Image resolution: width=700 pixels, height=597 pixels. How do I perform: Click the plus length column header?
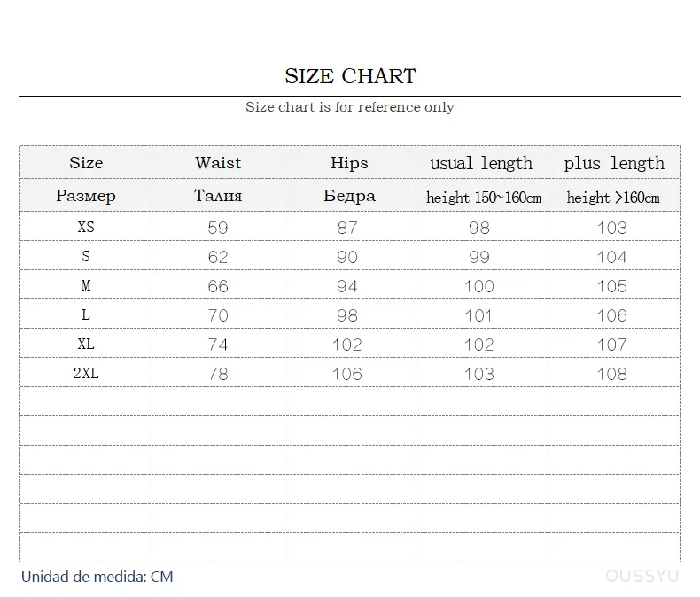click(x=613, y=163)
